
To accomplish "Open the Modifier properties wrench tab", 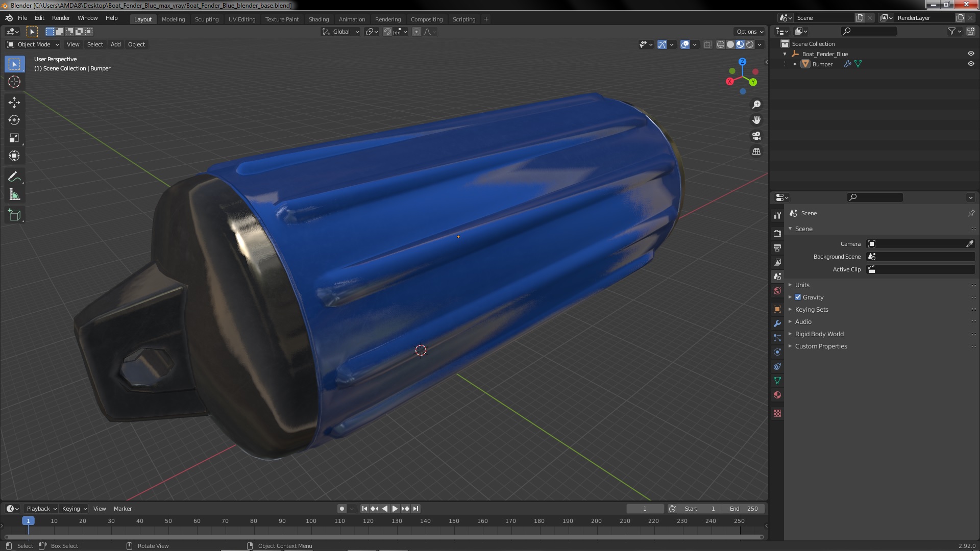I will point(777,323).
